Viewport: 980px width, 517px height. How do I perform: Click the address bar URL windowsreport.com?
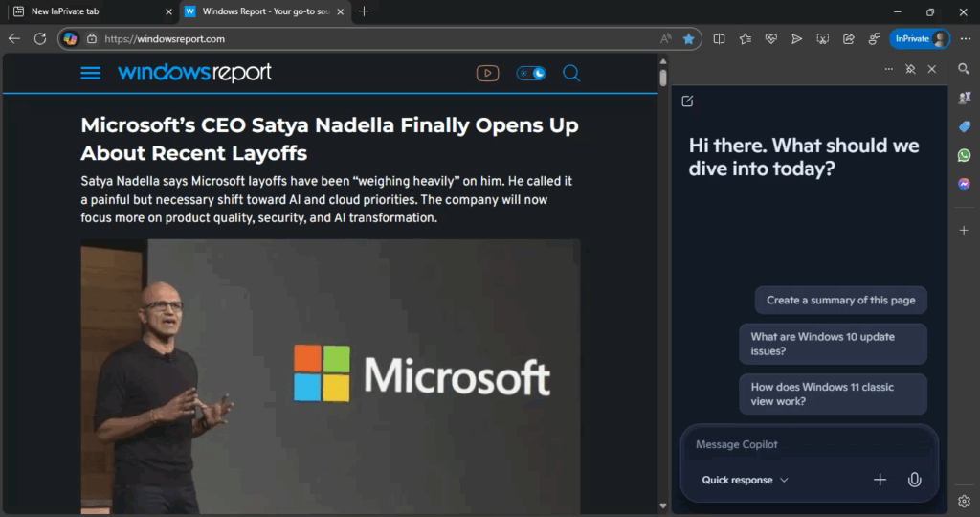pyautogui.click(x=165, y=38)
